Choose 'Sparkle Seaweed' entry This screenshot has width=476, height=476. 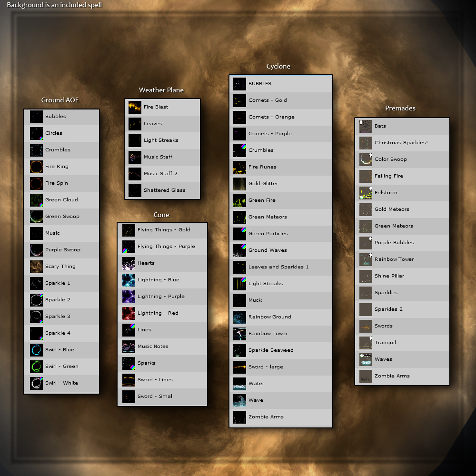pos(281,350)
